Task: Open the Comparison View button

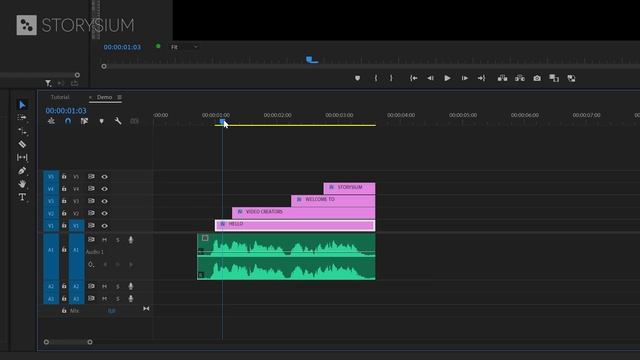Action: 554,78
